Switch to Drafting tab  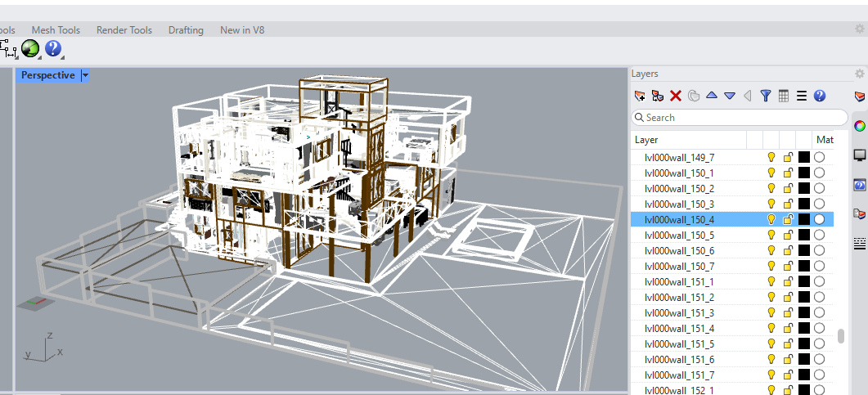click(x=186, y=30)
